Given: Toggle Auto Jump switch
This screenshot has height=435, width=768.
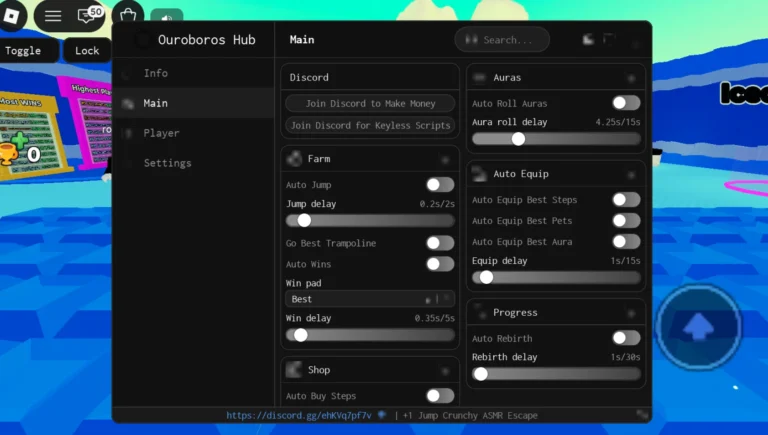Looking at the screenshot, I should point(440,185).
